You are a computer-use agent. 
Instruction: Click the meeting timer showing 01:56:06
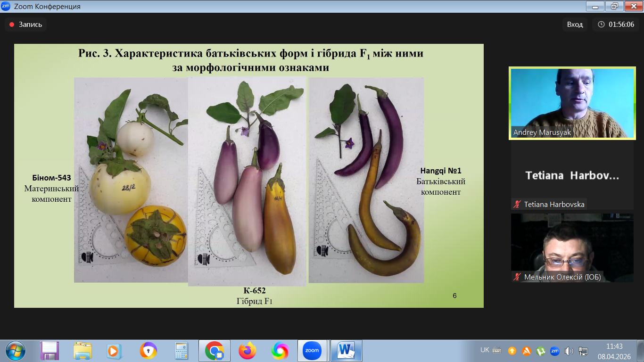(x=616, y=25)
